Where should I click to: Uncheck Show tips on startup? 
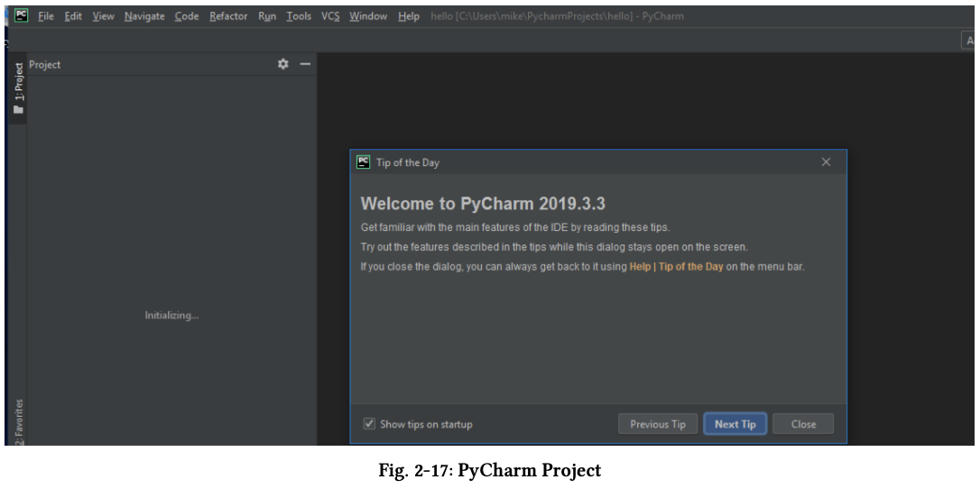click(369, 424)
